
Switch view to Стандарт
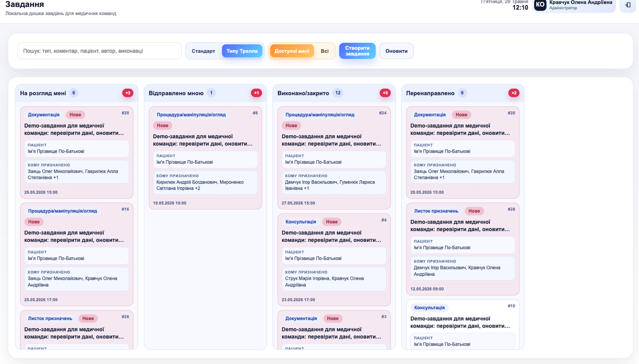tap(203, 51)
